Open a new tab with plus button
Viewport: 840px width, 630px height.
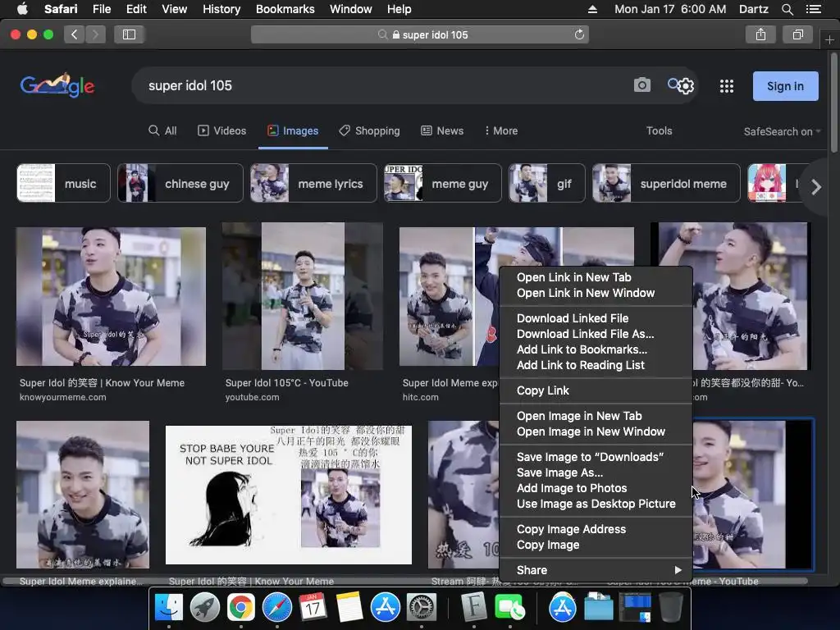(829, 39)
